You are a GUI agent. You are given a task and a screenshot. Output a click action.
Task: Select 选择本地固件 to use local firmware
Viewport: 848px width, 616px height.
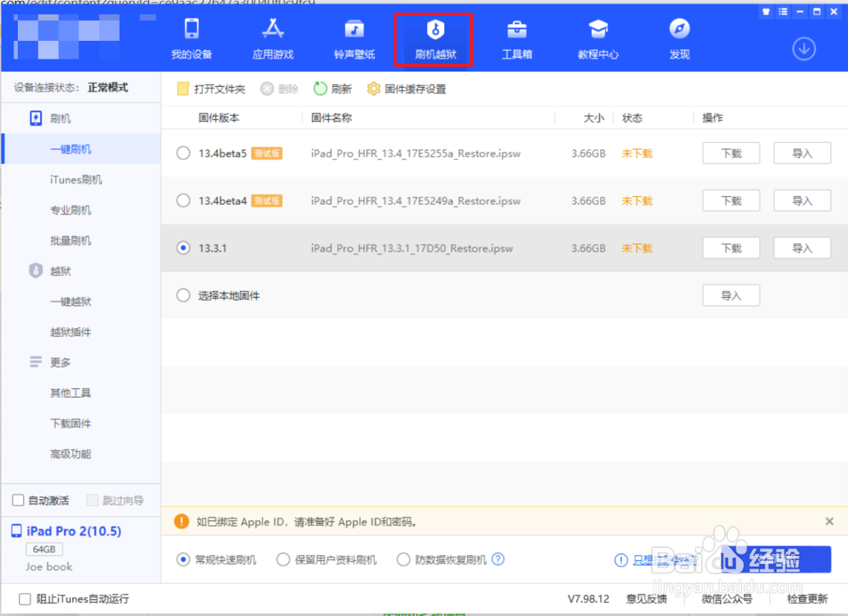point(183,295)
